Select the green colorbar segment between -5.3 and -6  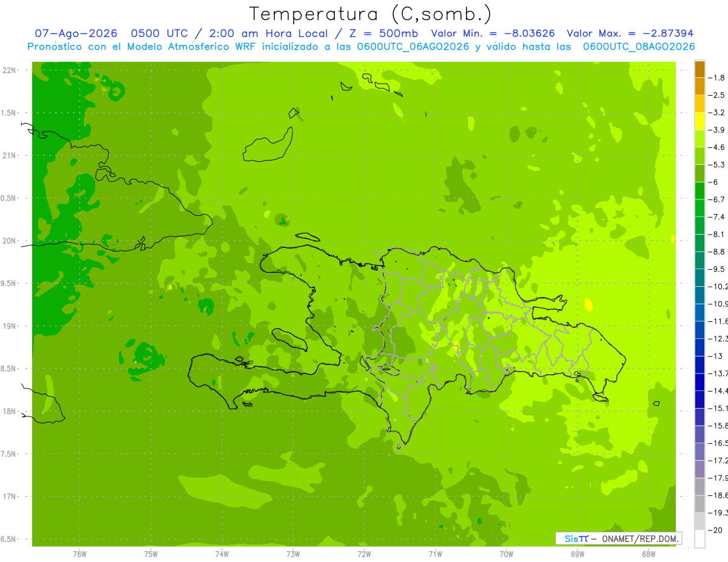(699, 173)
